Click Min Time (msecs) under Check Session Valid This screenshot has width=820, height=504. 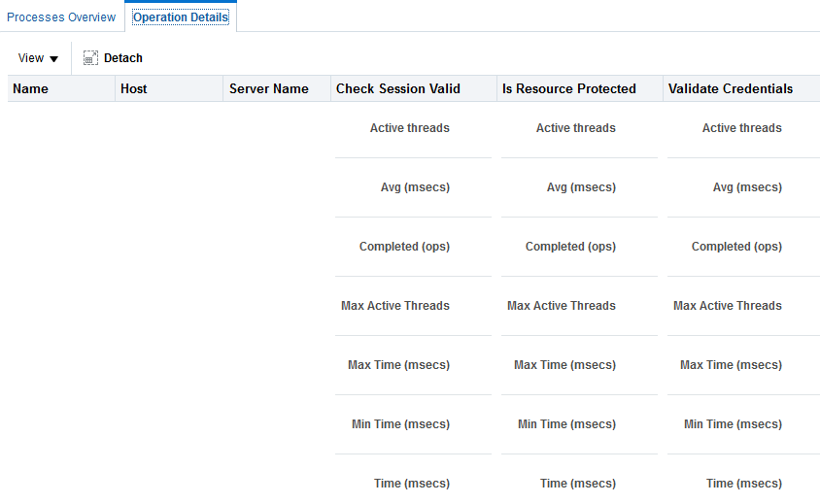coord(400,424)
